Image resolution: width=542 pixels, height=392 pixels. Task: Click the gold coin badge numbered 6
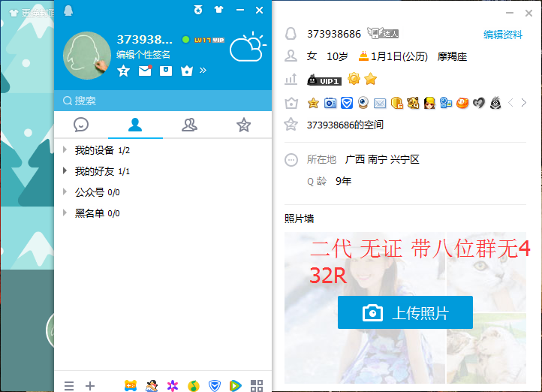(x=396, y=103)
